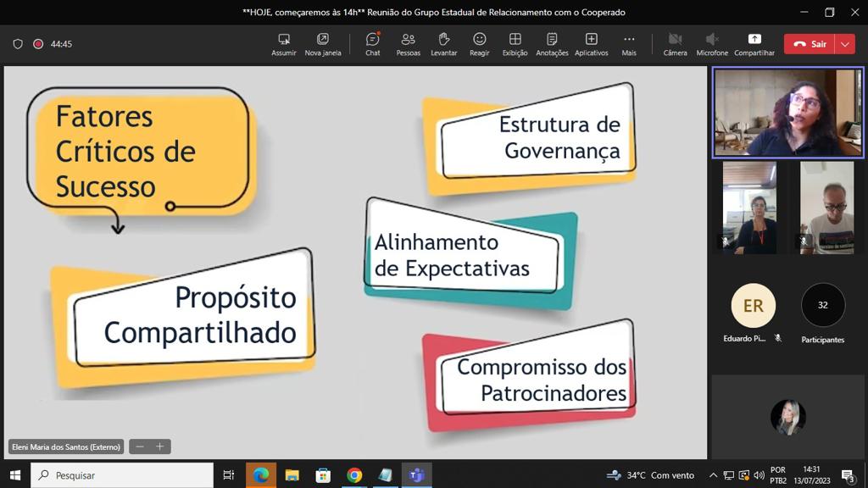Click the Windows search box Pesquisar

click(x=122, y=475)
